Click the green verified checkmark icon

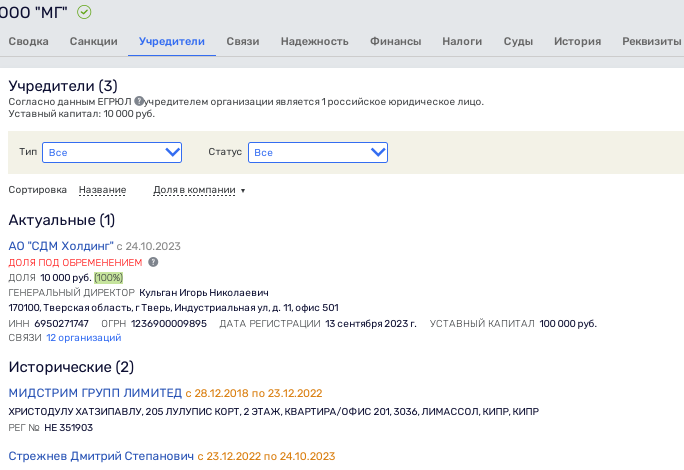[84, 12]
